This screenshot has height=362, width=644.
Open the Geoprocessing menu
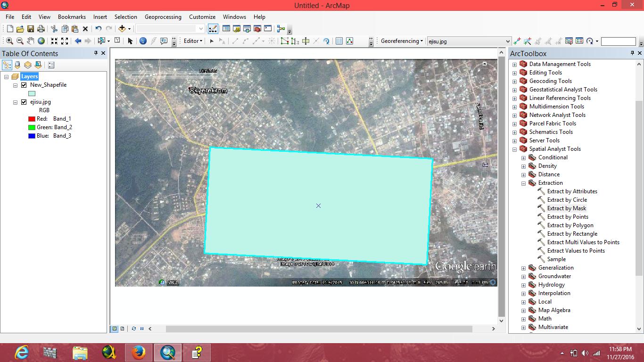163,16
